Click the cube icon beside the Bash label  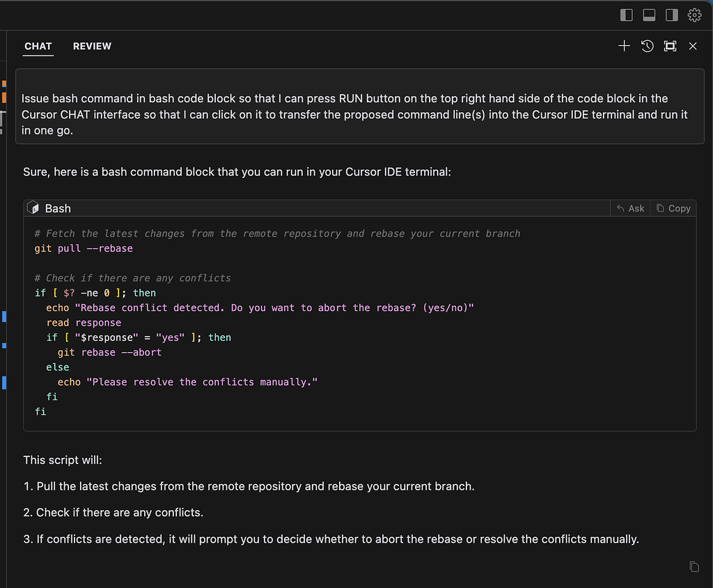coord(32,207)
